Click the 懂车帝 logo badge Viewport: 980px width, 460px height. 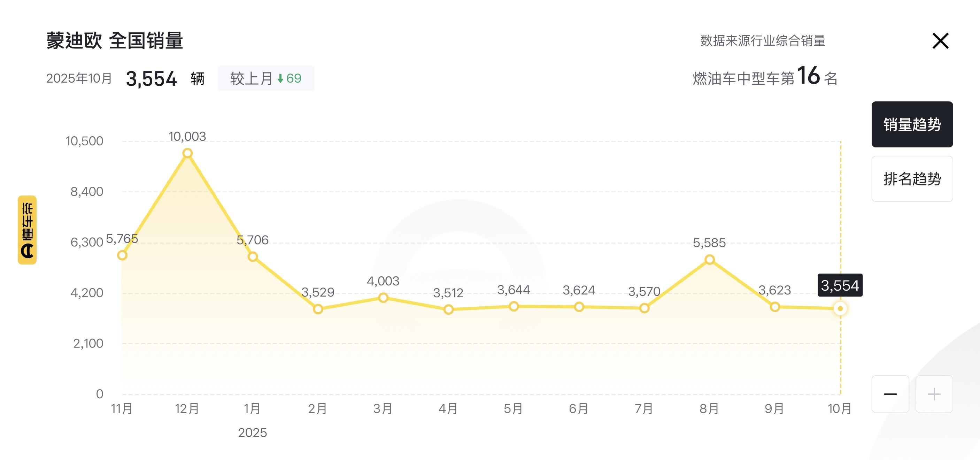pos(27,230)
